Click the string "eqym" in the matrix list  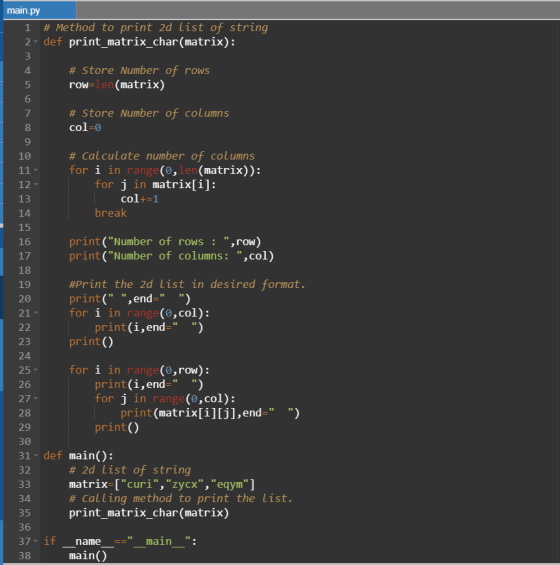pos(229,484)
